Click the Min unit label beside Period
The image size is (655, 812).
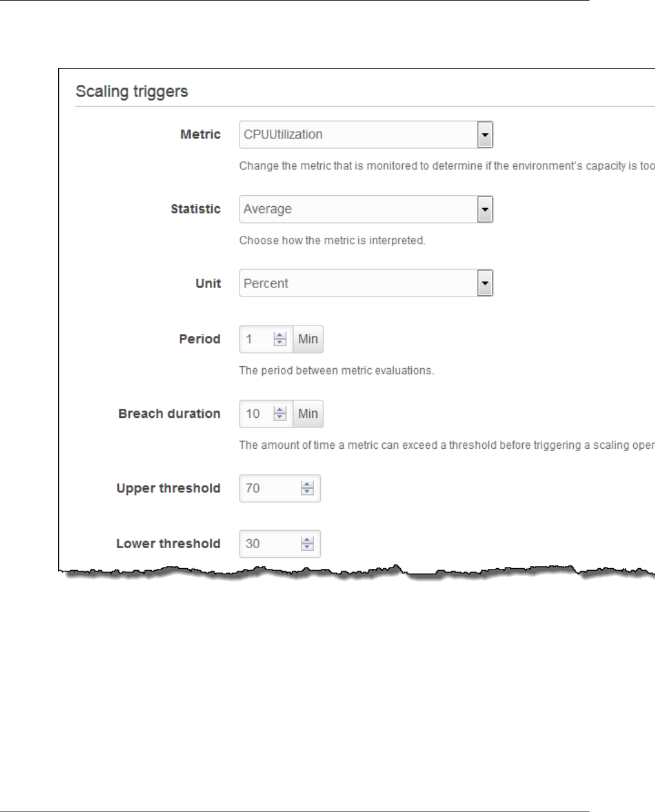[x=308, y=339]
